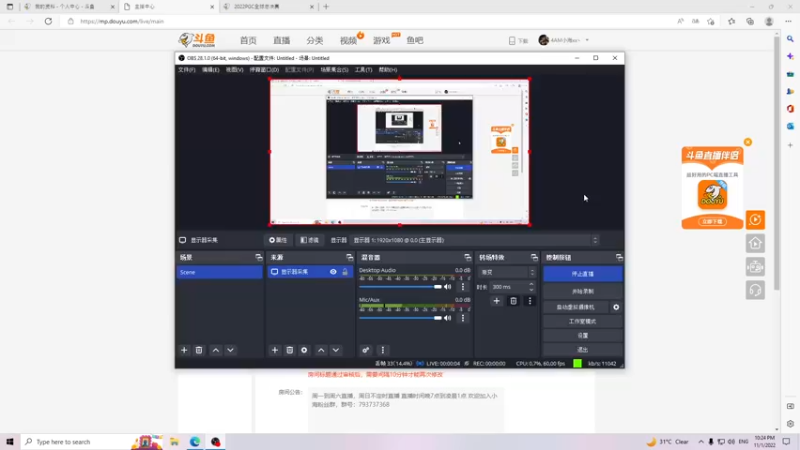Click Start Virtual Camera button

(576, 307)
